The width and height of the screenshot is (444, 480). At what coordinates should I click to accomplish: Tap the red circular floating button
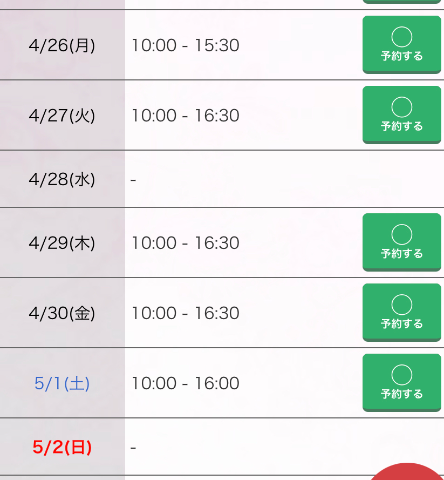coord(407,472)
